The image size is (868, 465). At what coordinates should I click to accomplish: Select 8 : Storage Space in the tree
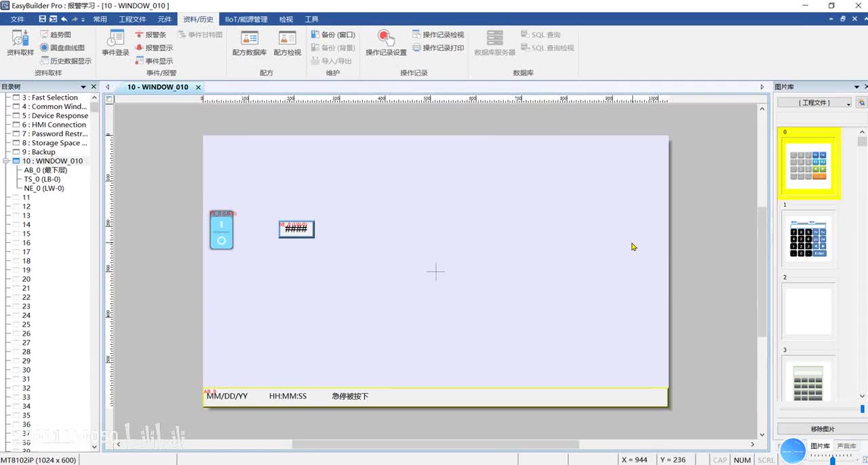point(50,143)
